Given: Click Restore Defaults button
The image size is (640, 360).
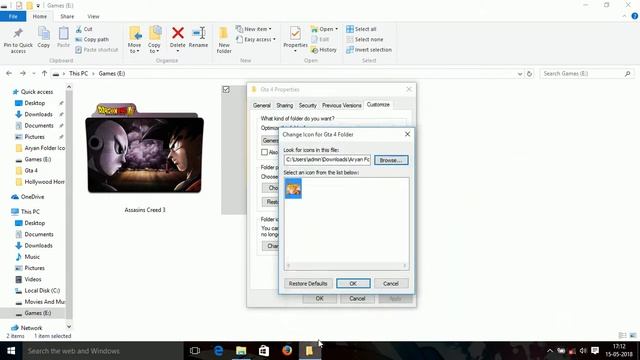Looking at the screenshot, I should coord(308,283).
